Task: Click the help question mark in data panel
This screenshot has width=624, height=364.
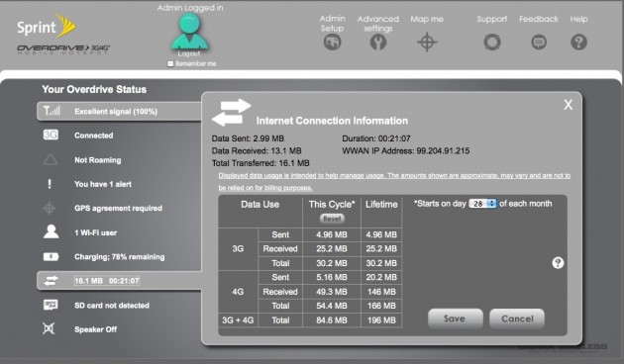Action: (x=558, y=263)
